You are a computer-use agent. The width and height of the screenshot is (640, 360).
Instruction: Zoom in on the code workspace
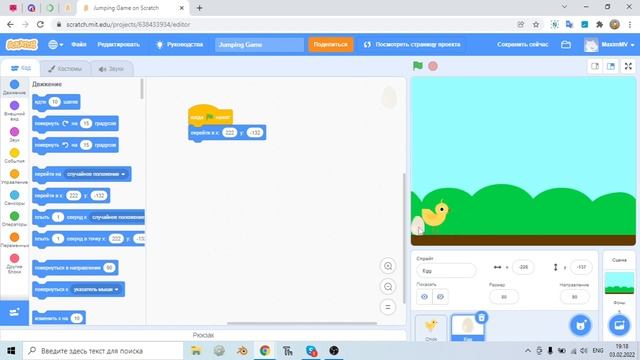tap(388, 266)
